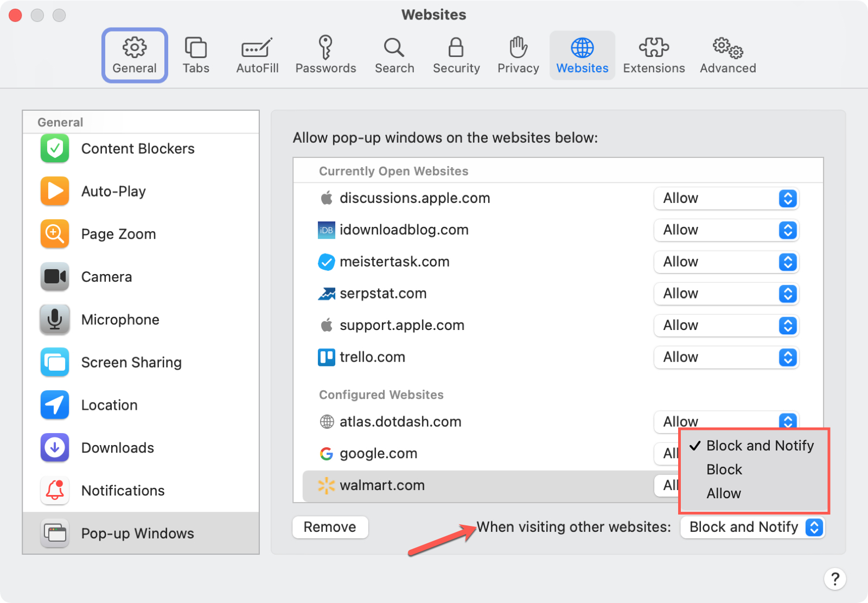Screen dimensions: 868x603
Task: Choose Block and Notify from the menu
Action: [x=754, y=446]
